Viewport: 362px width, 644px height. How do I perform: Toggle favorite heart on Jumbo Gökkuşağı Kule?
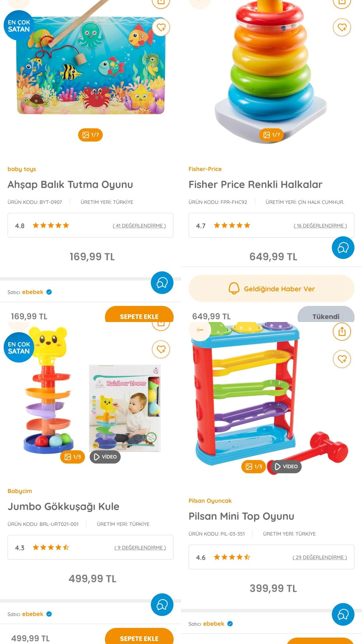161,349
